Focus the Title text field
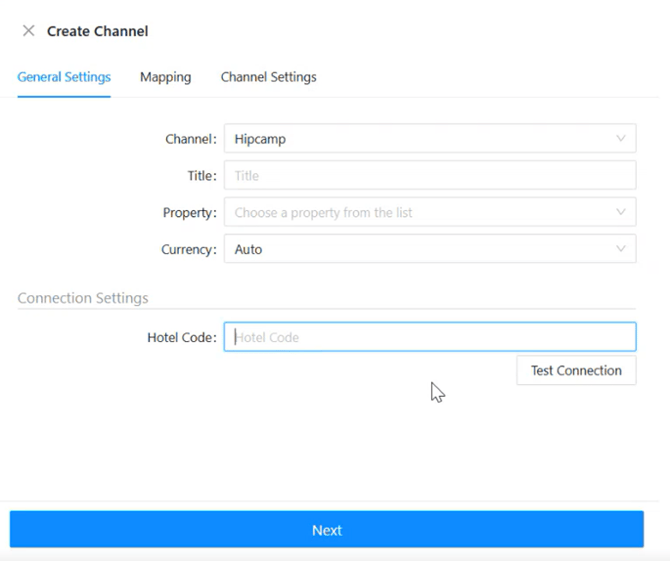This screenshot has width=670, height=561. [x=430, y=176]
